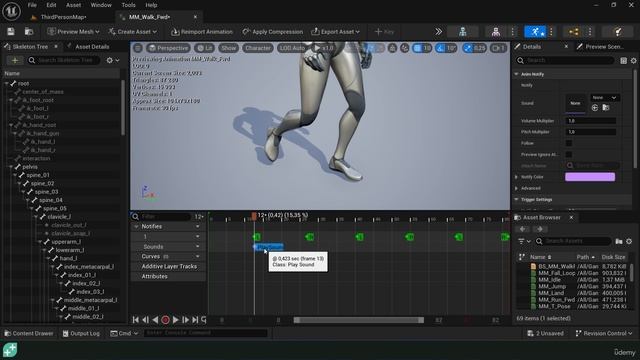
Task: Open the File menu
Action: pos(32,5)
